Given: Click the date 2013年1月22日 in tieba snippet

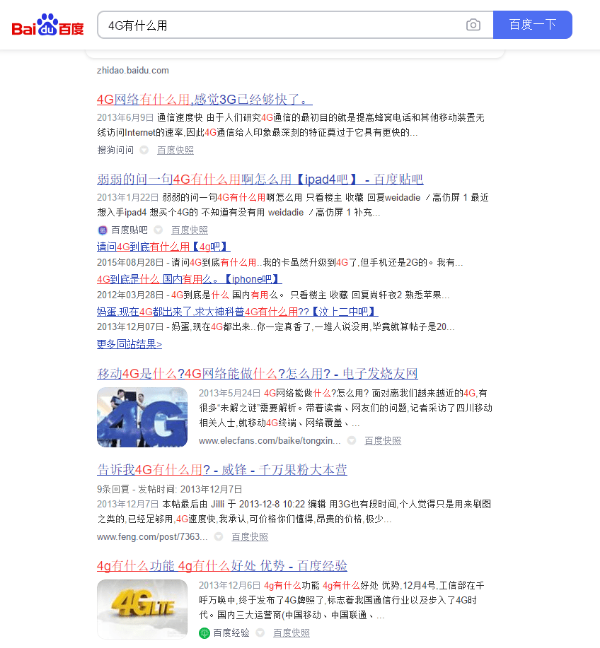Looking at the screenshot, I should [x=128, y=198].
